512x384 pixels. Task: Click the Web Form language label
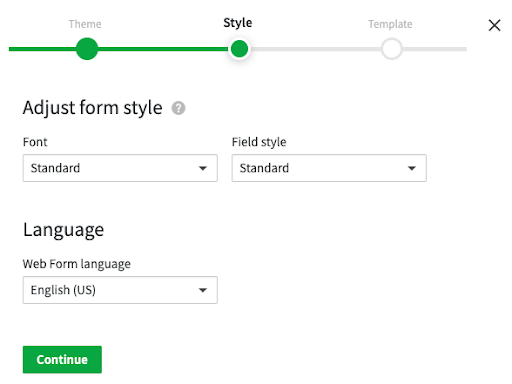tap(77, 264)
